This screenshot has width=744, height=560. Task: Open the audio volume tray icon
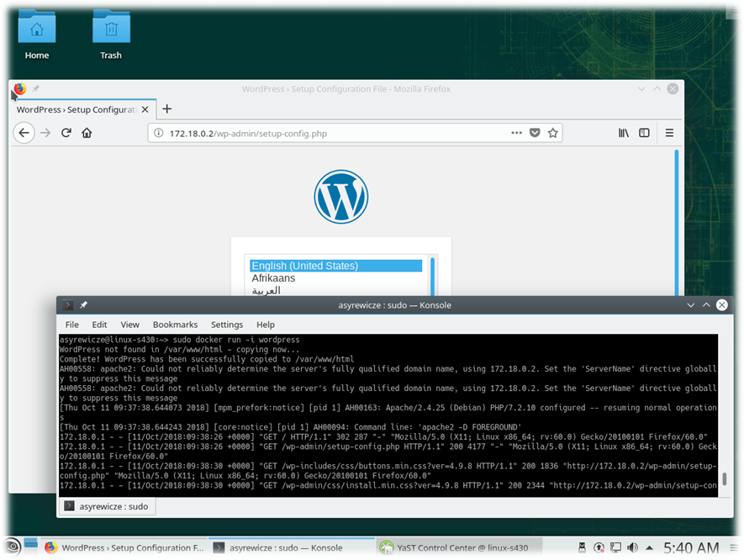(632, 547)
